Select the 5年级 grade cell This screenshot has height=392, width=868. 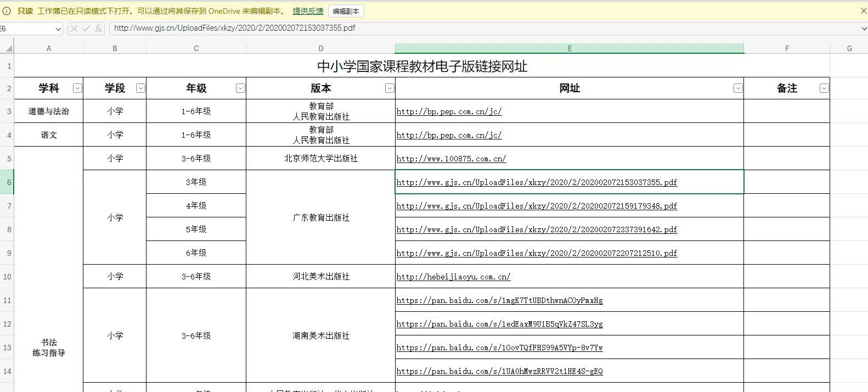[x=196, y=229]
